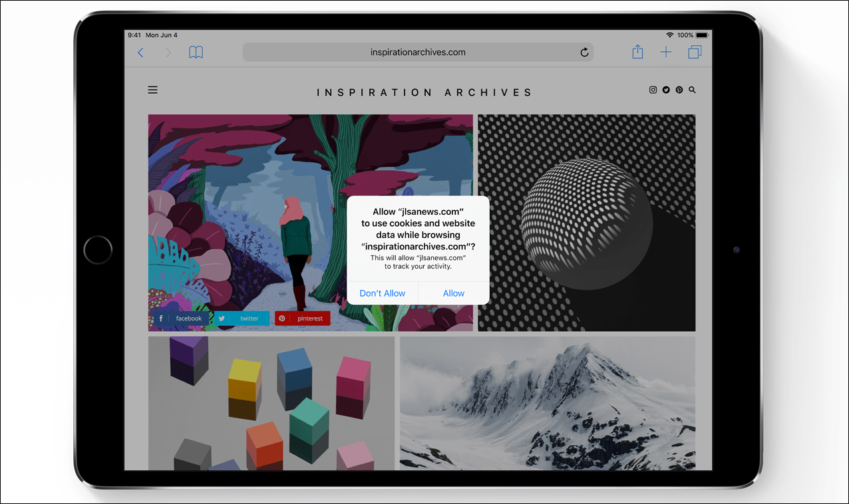The width and height of the screenshot is (849, 504).
Task: Open the Pinterest icon in site header
Action: click(x=679, y=90)
